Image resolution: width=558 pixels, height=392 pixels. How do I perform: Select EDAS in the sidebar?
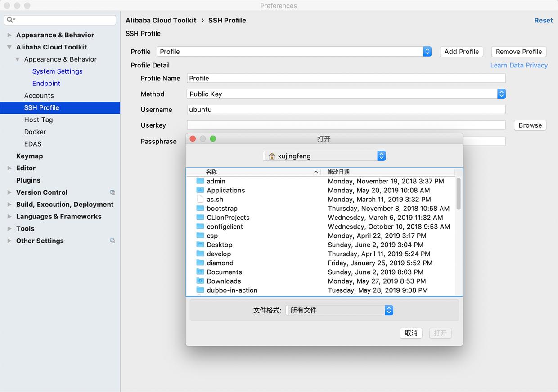point(33,144)
